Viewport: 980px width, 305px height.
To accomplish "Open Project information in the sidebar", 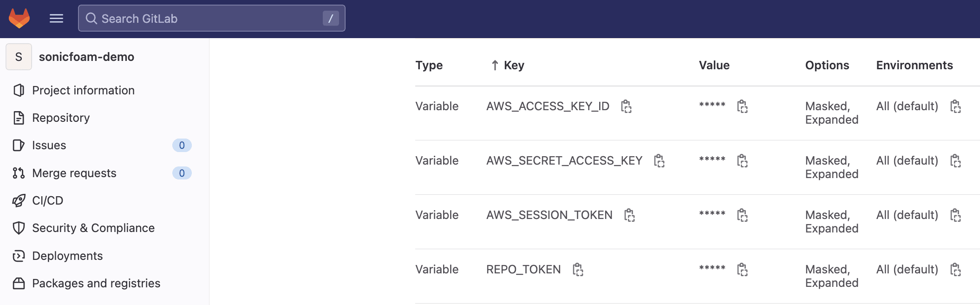I will (83, 90).
